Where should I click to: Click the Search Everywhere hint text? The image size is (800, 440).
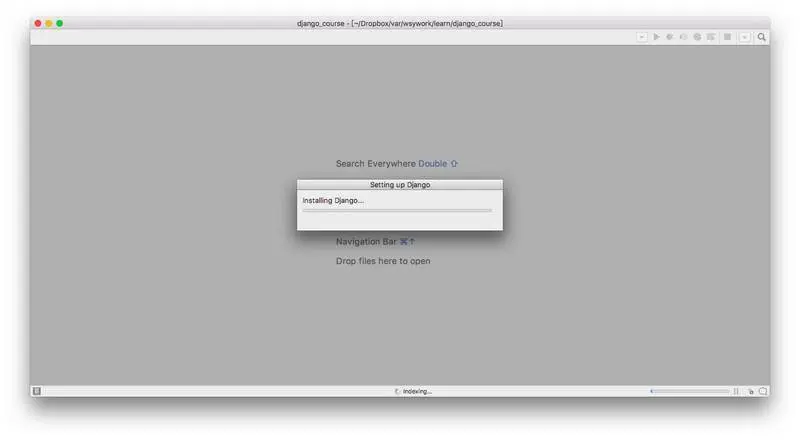pyautogui.click(x=397, y=163)
